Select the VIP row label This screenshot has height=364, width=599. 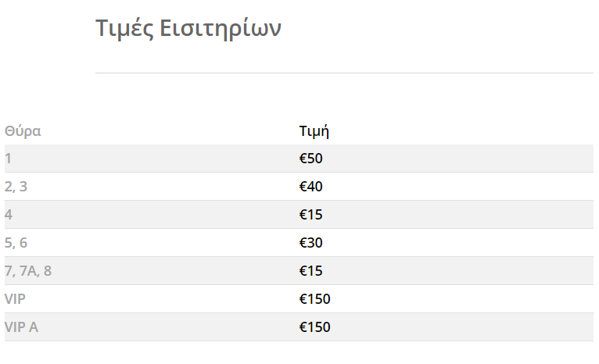(15, 299)
